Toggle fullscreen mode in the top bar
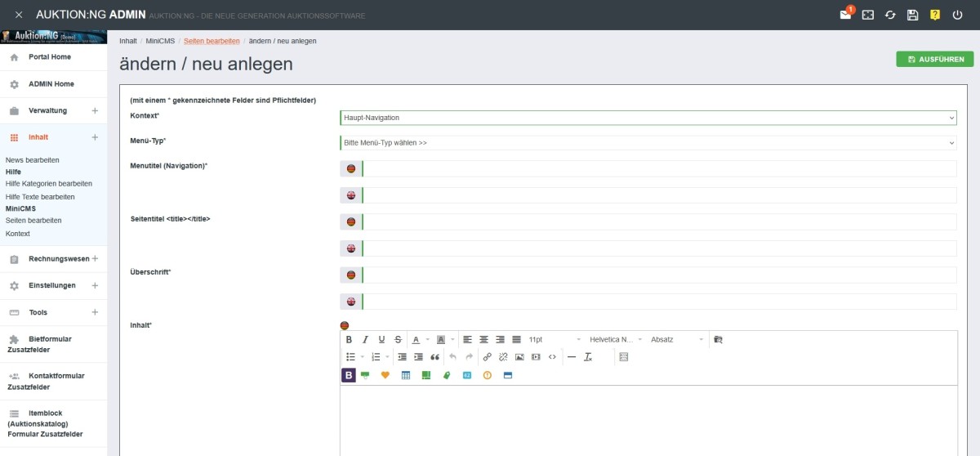 pyautogui.click(x=868, y=15)
